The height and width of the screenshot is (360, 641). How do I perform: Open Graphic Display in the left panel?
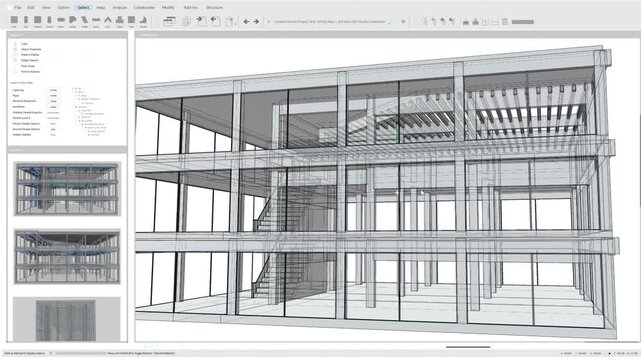click(30, 55)
